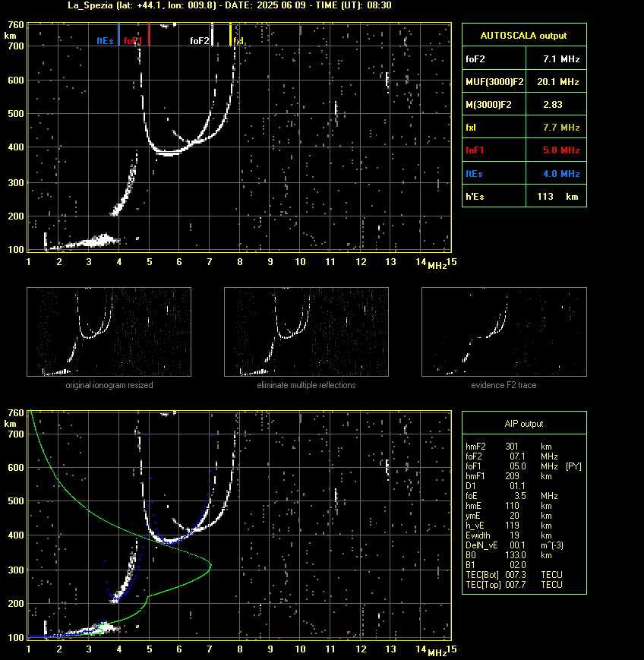
Task: Click the 'AIP output' panel header
Action: click(524, 424)
